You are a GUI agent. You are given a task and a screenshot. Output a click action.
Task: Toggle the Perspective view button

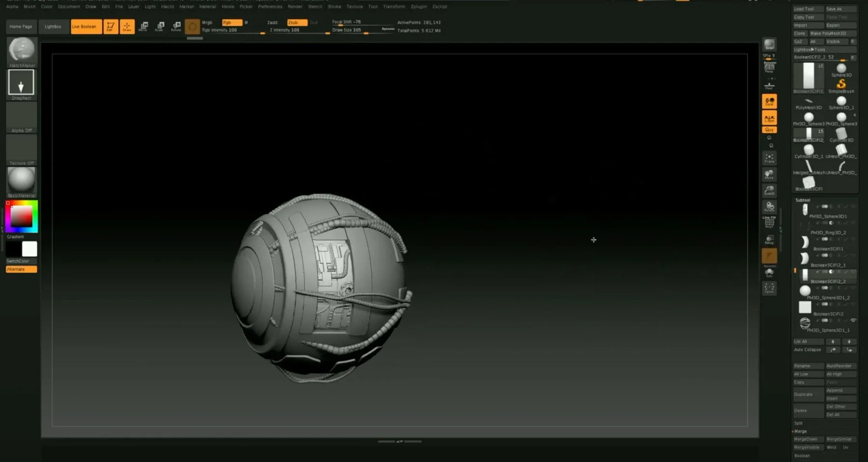tap(769, 68)
